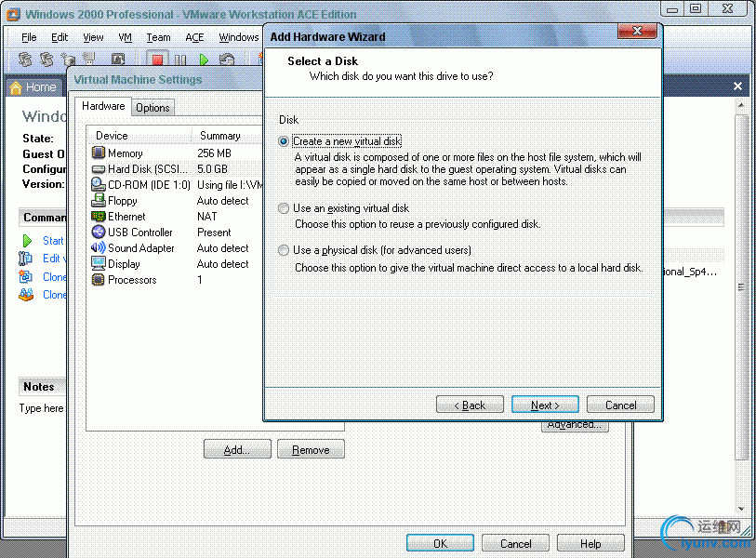Click the Back button in the wizard

470,405
